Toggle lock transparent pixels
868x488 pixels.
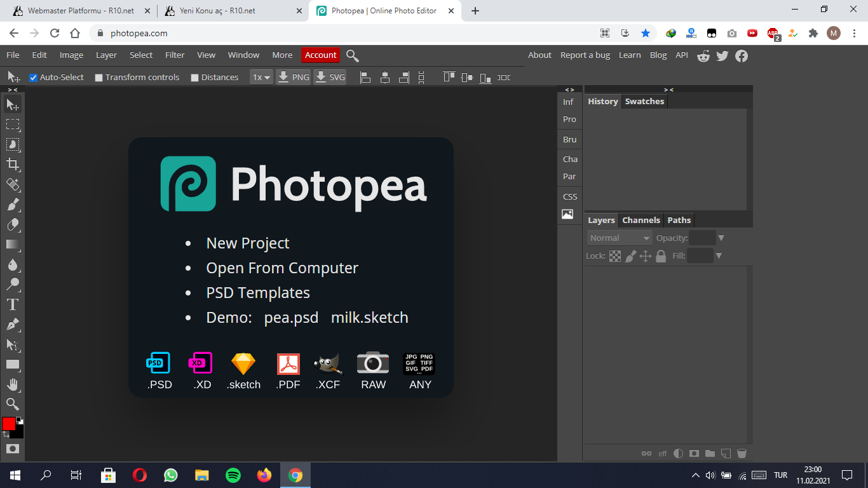pos(615,256)
